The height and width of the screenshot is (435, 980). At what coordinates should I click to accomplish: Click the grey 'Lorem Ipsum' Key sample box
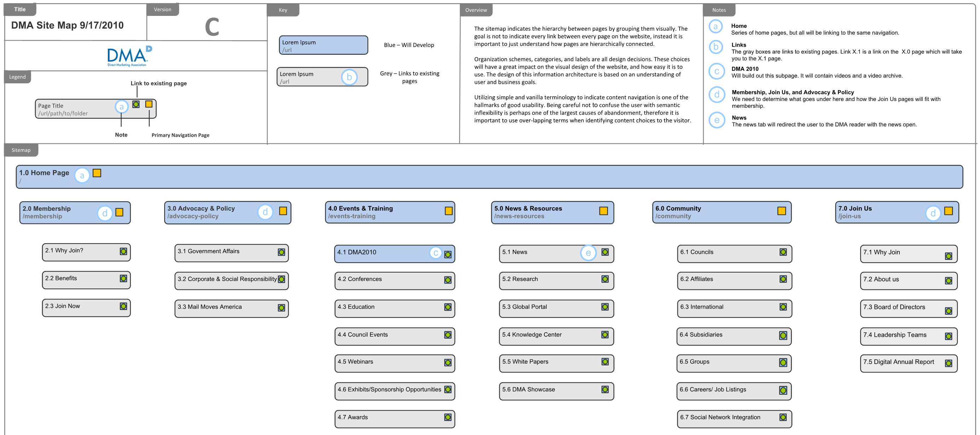coord(322,77)
